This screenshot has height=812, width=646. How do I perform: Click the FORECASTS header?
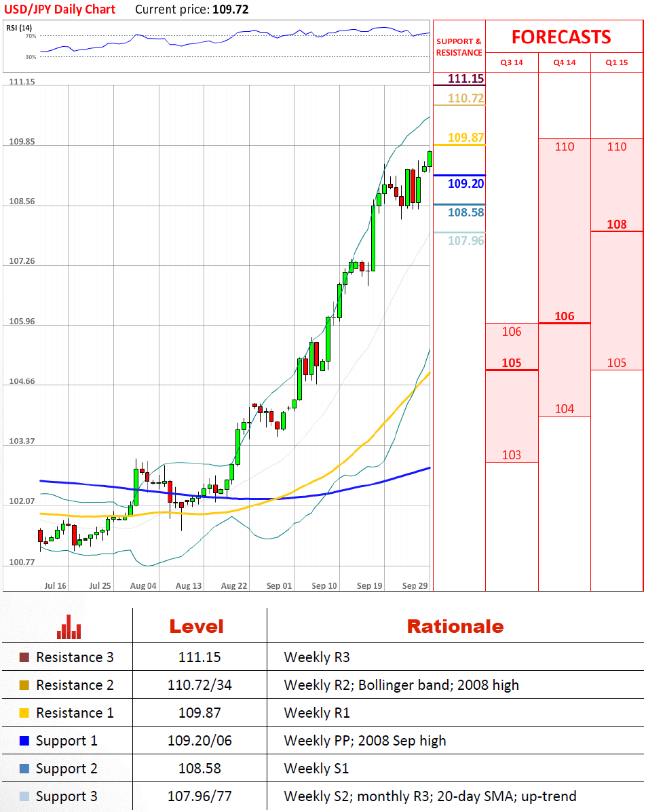pos(561,37)
